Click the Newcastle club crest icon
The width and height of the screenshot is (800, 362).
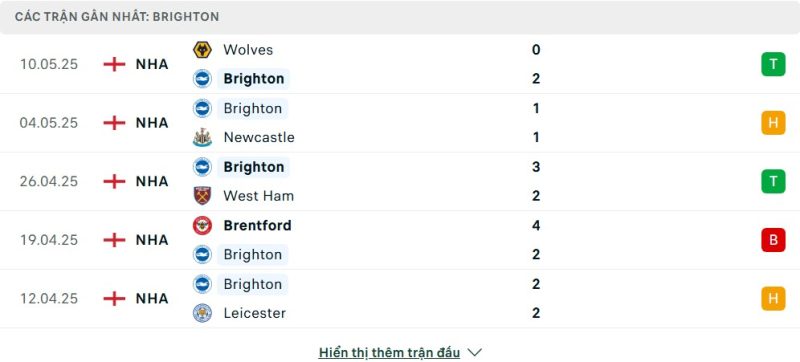pos(203,138)
